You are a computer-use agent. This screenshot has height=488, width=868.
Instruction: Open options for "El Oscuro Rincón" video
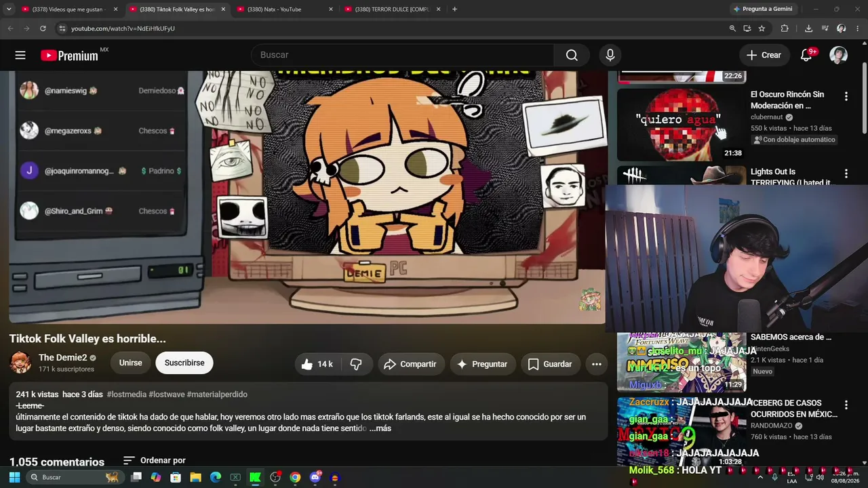pyautogui.click(x=846, y=96)
